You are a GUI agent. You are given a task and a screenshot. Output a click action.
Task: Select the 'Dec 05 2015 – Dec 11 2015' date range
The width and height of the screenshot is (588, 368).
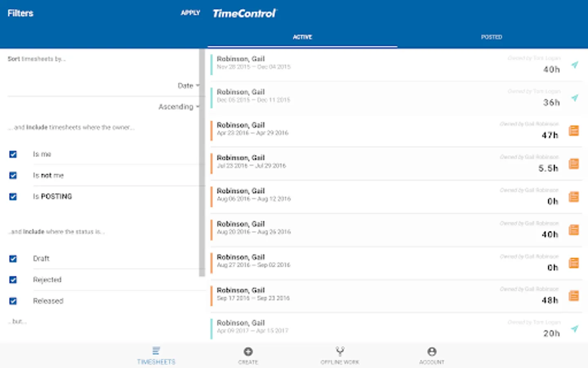[253, 100]
